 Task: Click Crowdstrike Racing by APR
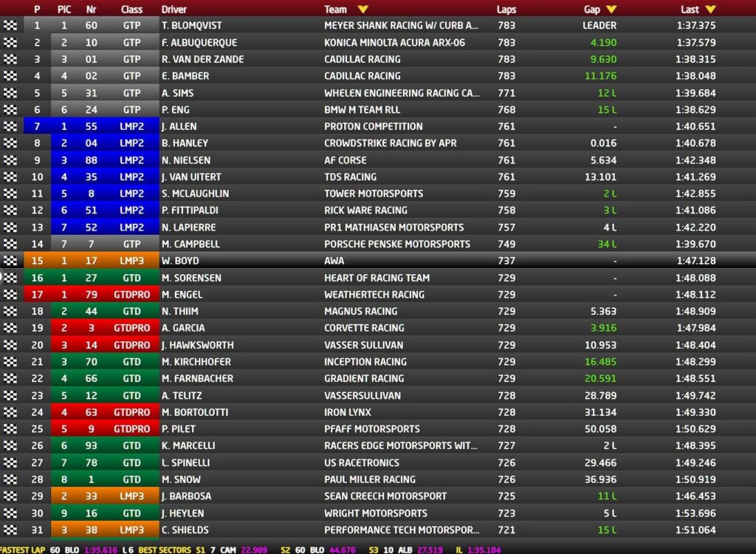point(390,143)
